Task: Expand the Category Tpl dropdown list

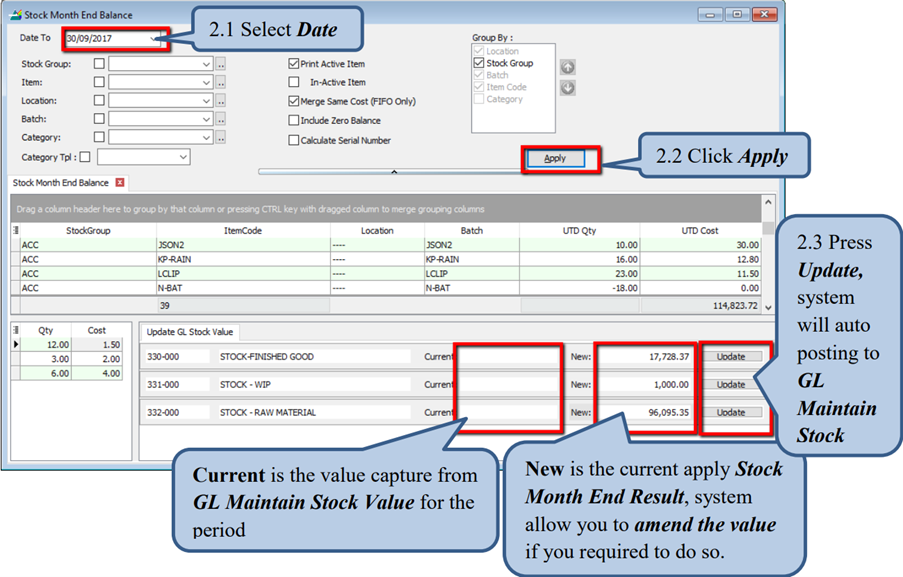Action: (183, 157)
